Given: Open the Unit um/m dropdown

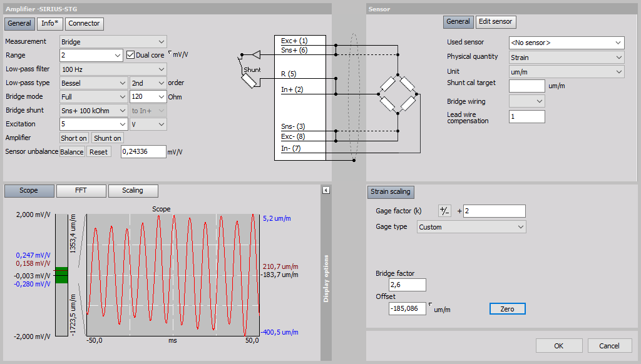Looking at the screenshot, I should [x=566, y=72].
